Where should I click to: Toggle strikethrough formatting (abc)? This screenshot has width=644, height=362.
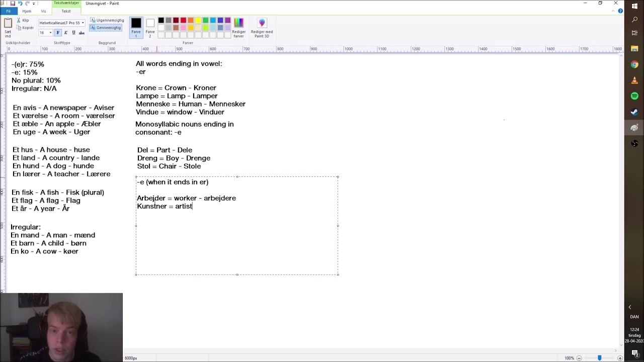[x=82, y=33]
